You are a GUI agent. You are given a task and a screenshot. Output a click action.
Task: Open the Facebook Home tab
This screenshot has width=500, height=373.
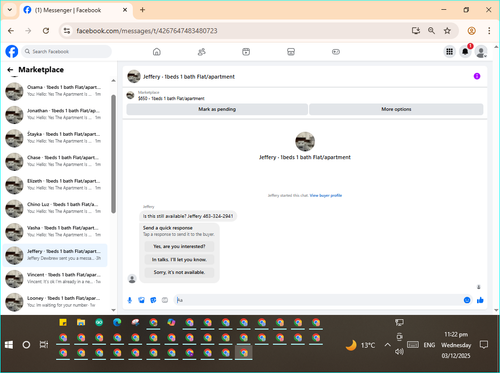[157, 52]
